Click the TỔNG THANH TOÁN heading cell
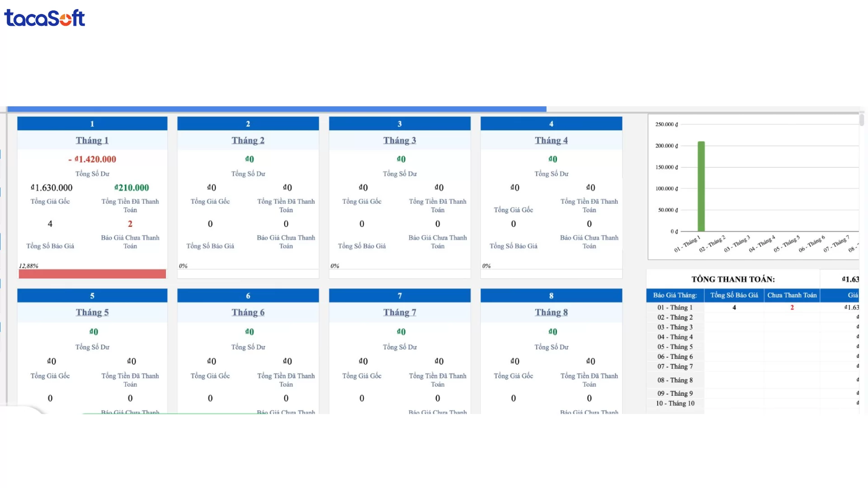 [733, 279]
